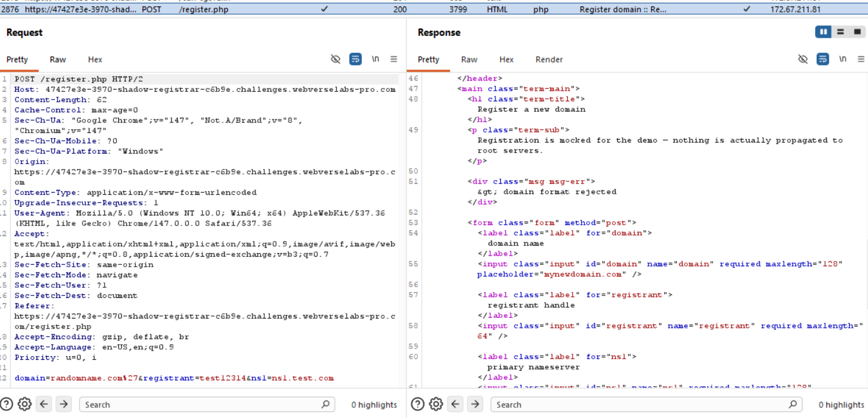Image resolution: width=868 pixels, height=418 pixels.
Task: Disable word wrap in Response panel
Action: (x=822, y=59)
